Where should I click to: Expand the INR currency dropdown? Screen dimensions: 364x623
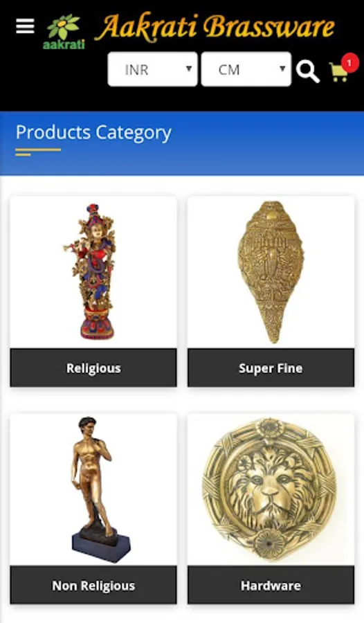pos(153,69)
